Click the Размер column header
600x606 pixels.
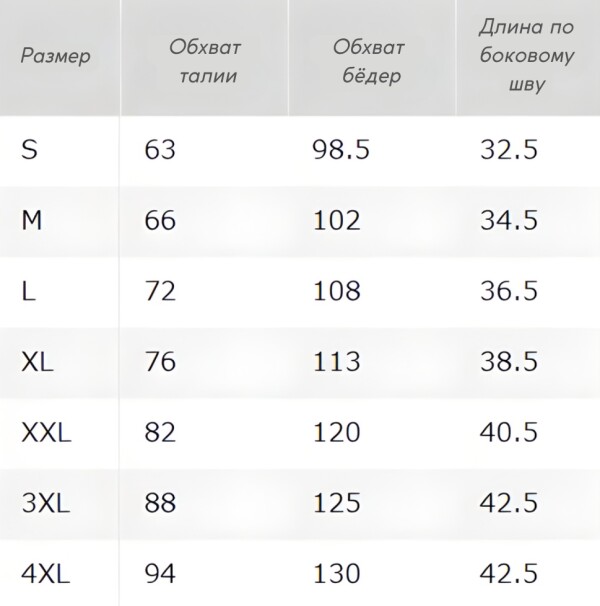55,56
